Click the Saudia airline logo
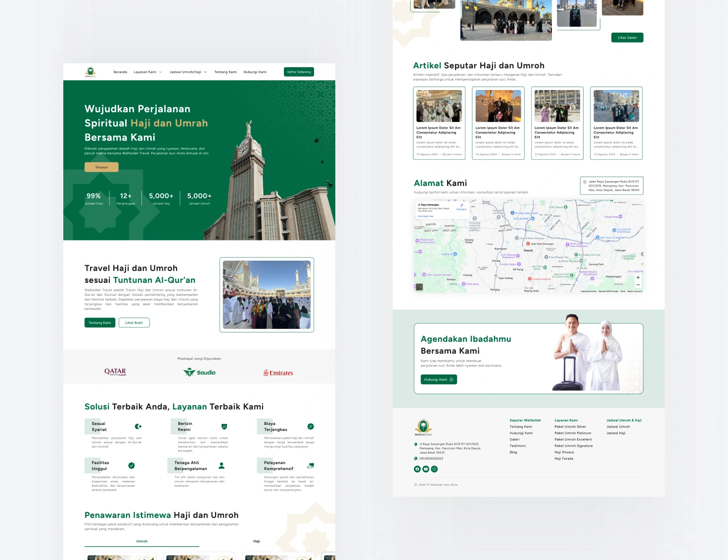 pyautogui.click(x=199, y=373)
